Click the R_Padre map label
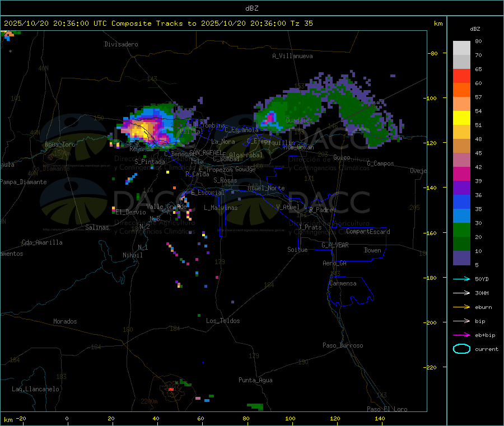The image size is (504, 426). click(x=321, y=210)
